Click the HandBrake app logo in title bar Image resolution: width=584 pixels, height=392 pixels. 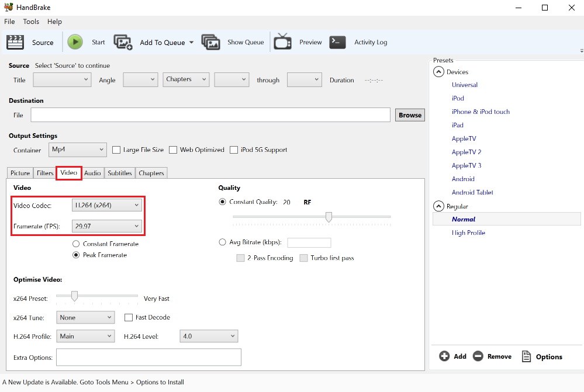[8, 7]
